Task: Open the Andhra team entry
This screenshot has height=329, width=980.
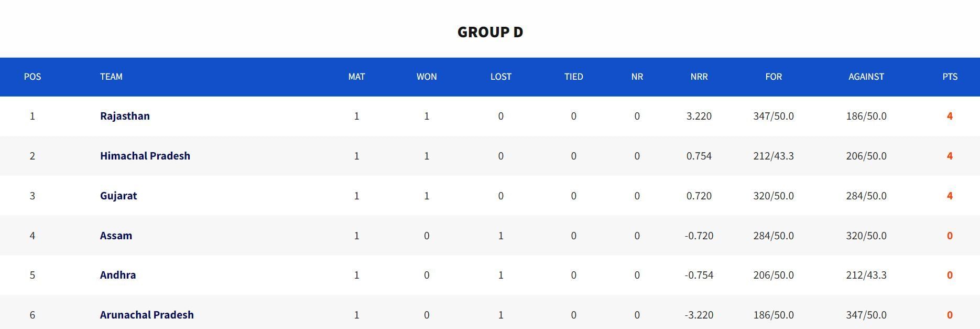Action: point(118,275)
